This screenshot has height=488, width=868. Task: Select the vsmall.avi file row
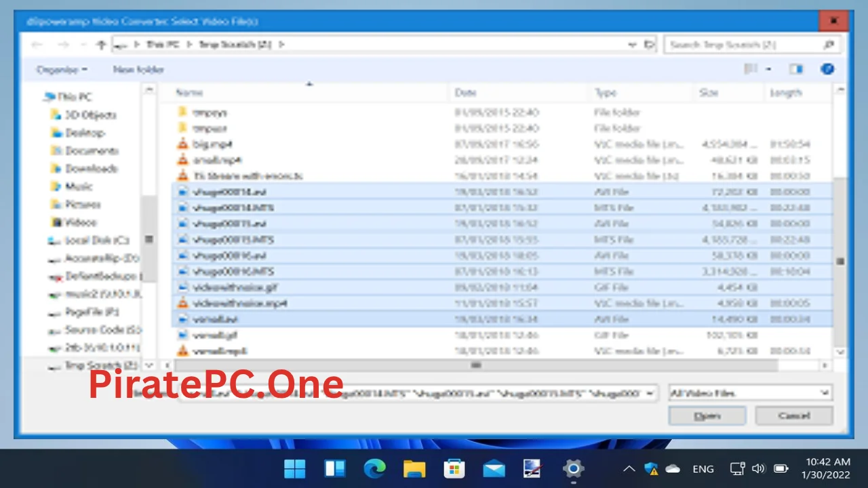point(502,319)
